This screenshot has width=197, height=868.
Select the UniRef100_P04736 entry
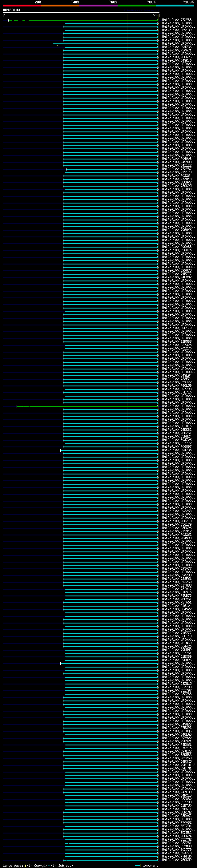point(177,47)
